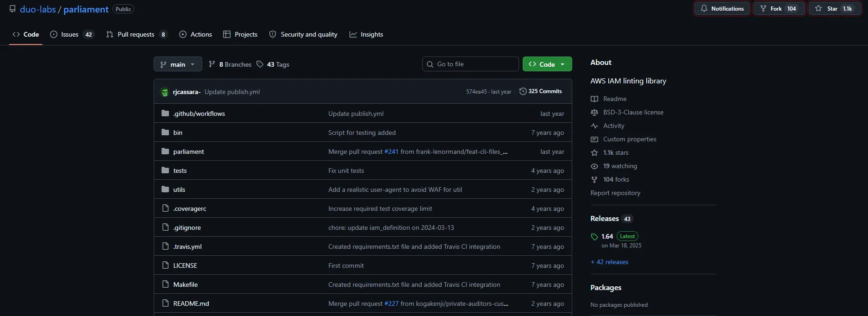This screenshot has width=868, height=316.
Task: Click the + 42 releases link
Action: (609, 262)
